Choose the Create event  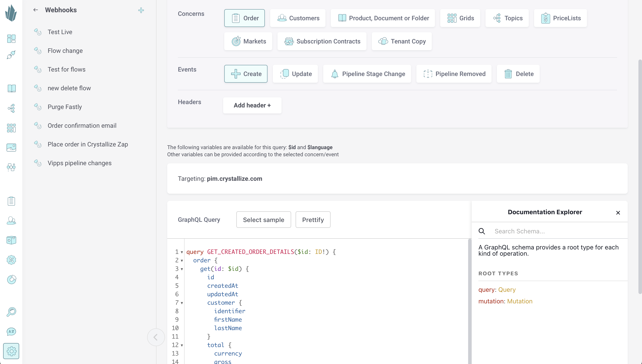(x=246, y=74)
